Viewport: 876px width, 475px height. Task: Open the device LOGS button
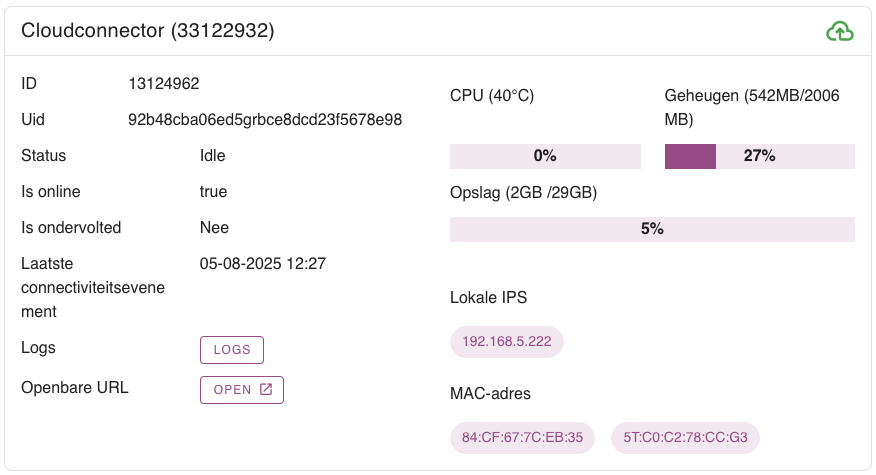pos(232,349)
